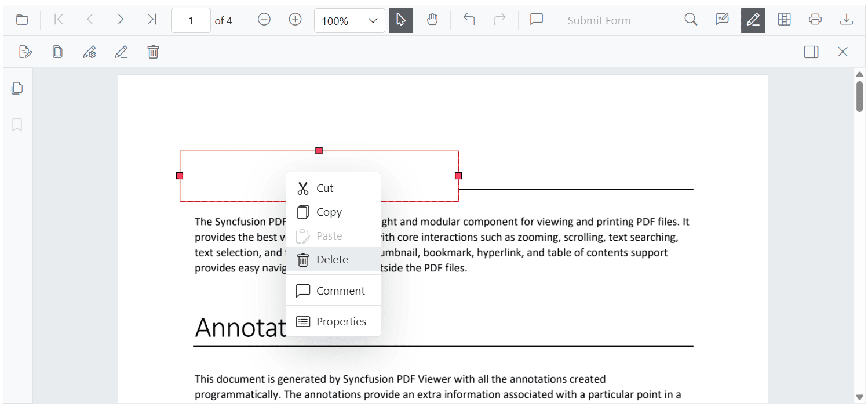Screen dimensions: 868x406
Task: Open a PDF file using the folder icon
Action: pyautogui.click(x=21, y=19)
